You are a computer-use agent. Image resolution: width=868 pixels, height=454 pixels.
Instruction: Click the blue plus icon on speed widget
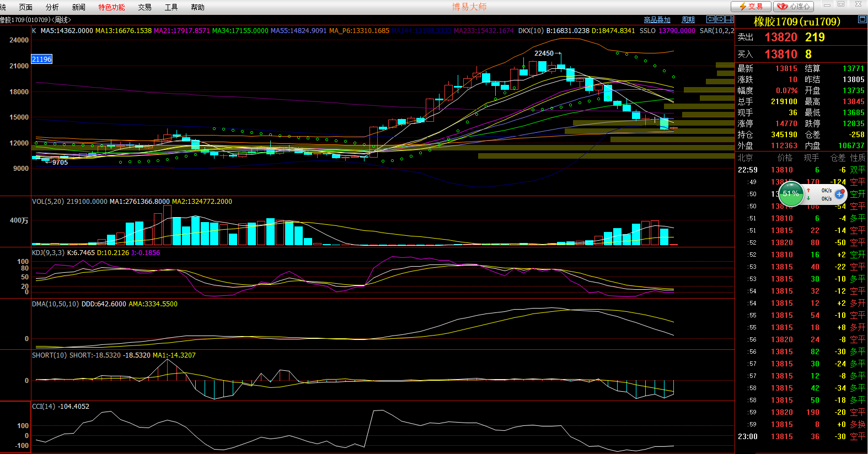point(839,194)
